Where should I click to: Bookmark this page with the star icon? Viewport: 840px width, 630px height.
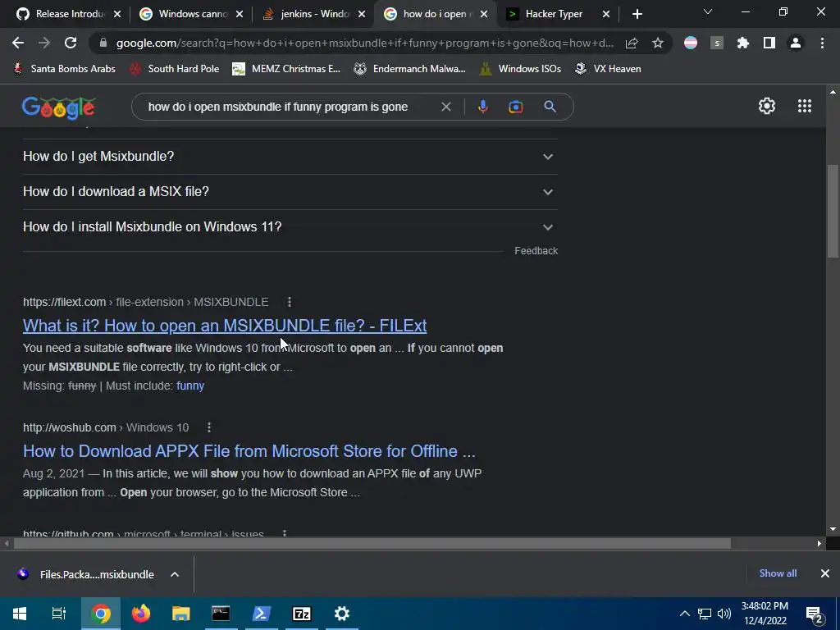coord(658,43)
